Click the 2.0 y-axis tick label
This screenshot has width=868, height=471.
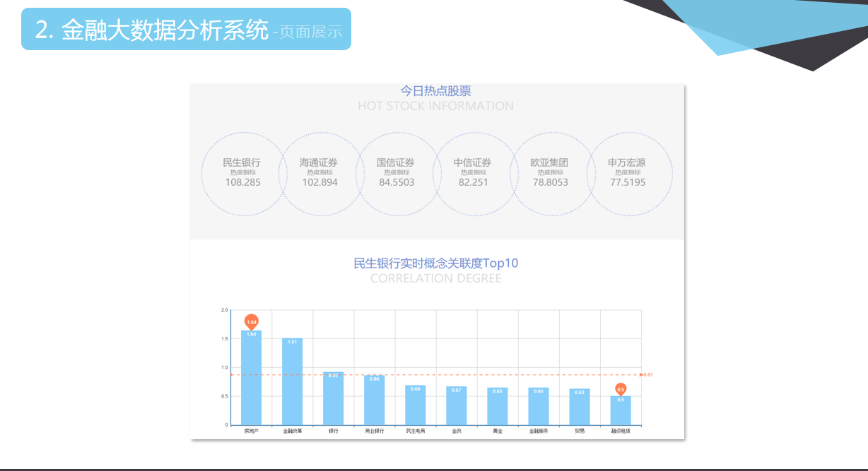(225, 310)
